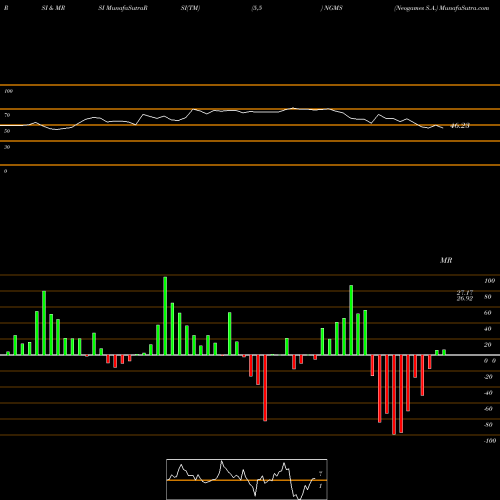This screenshot has height=500, width=500.
Task: Click the 20 label on the MR axis
Action: [x=488, y=345]
